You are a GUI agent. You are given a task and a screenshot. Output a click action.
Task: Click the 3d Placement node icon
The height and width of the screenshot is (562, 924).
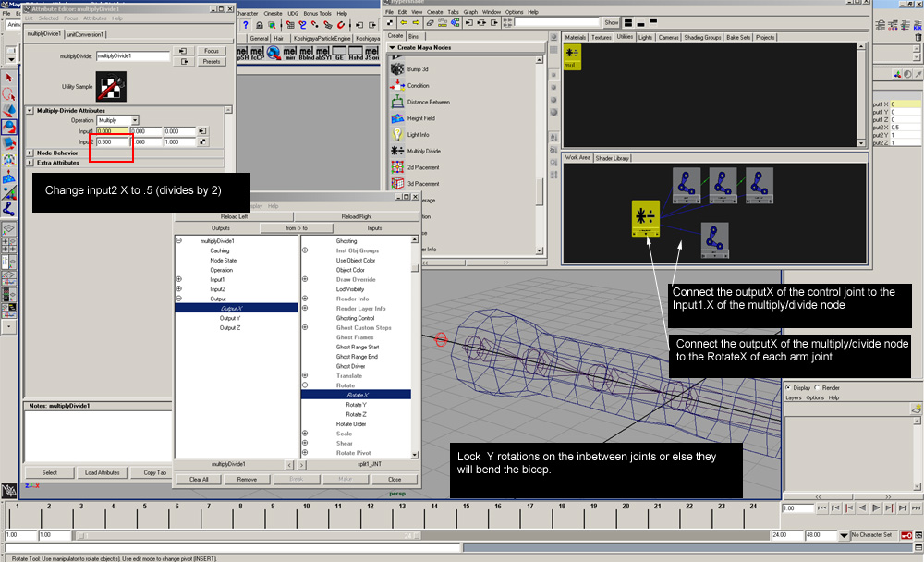click(x=397, y=184)
